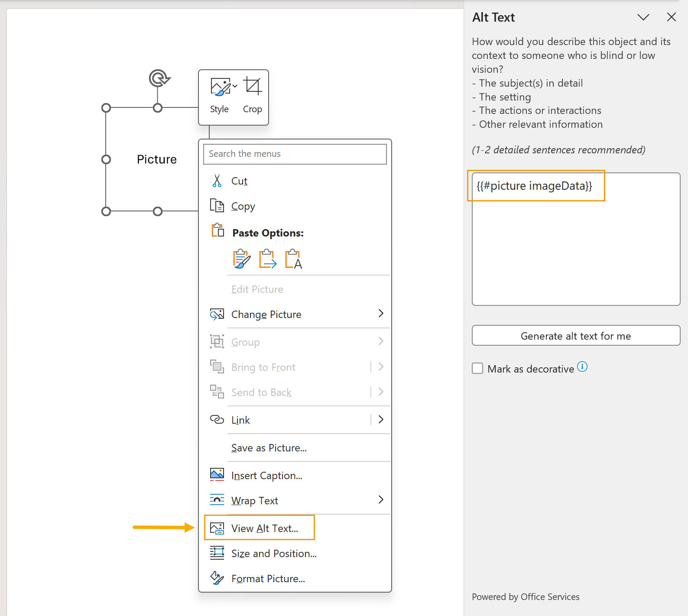Click the picture's bottom-left resize handle
Screen dimensions: 688x616
106,211
